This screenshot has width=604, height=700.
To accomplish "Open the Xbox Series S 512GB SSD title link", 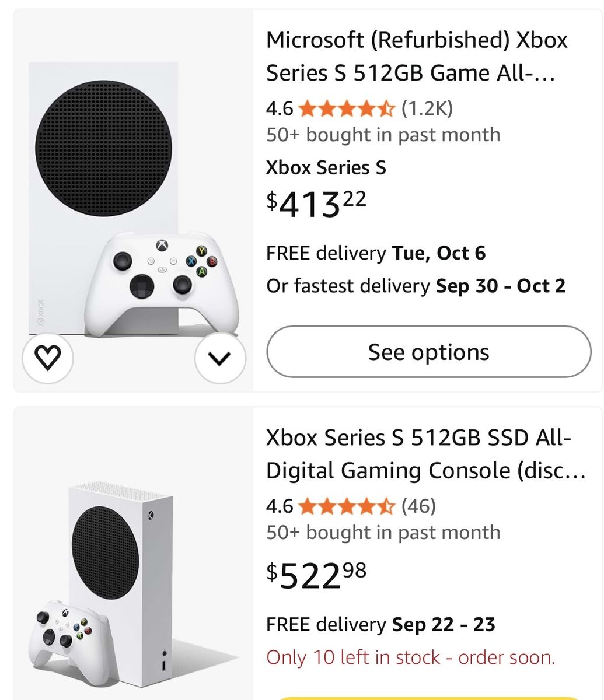I will click(x=426, y=454).
